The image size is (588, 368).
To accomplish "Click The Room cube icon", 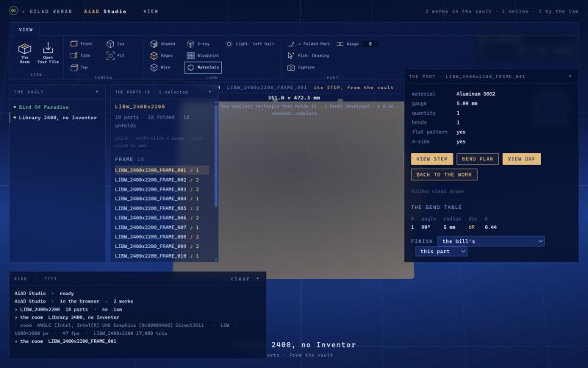I will click(x=24, y=49).
